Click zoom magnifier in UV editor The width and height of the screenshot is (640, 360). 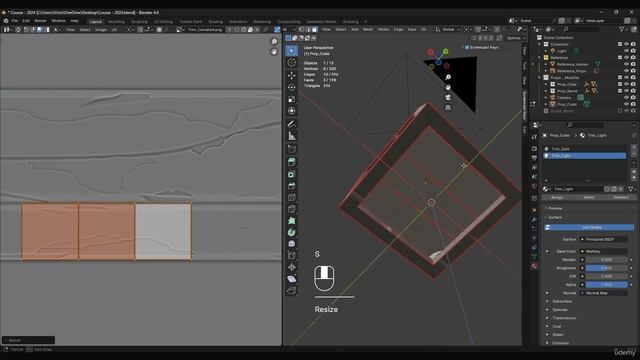[274, 42]
